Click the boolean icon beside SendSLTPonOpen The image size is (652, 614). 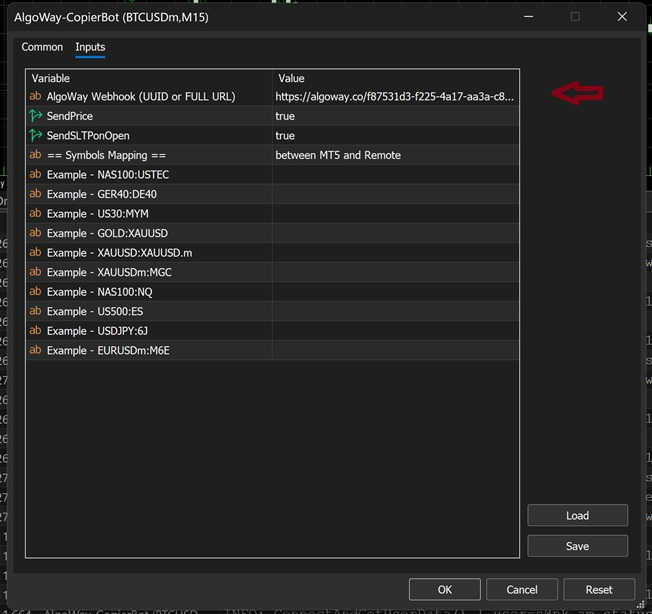point(36,135)
